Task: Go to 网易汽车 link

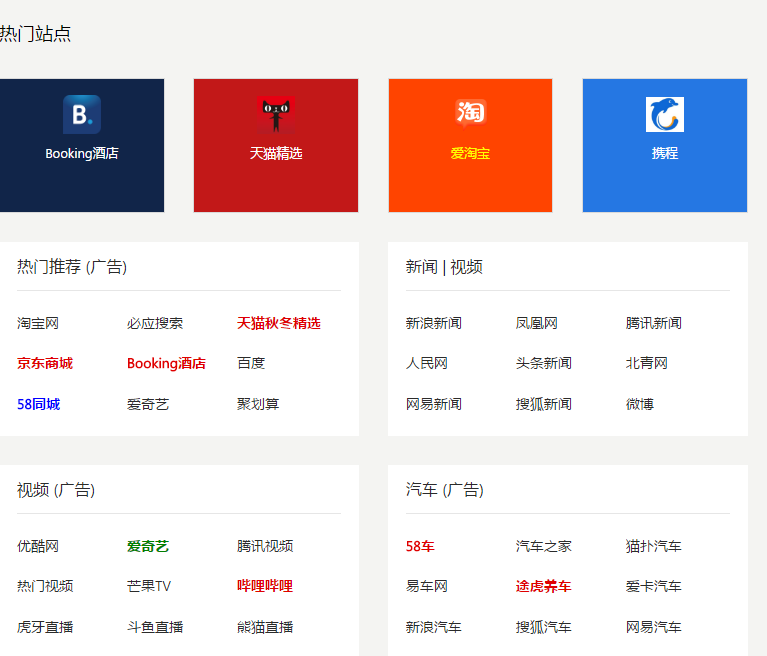Action: 654,628
